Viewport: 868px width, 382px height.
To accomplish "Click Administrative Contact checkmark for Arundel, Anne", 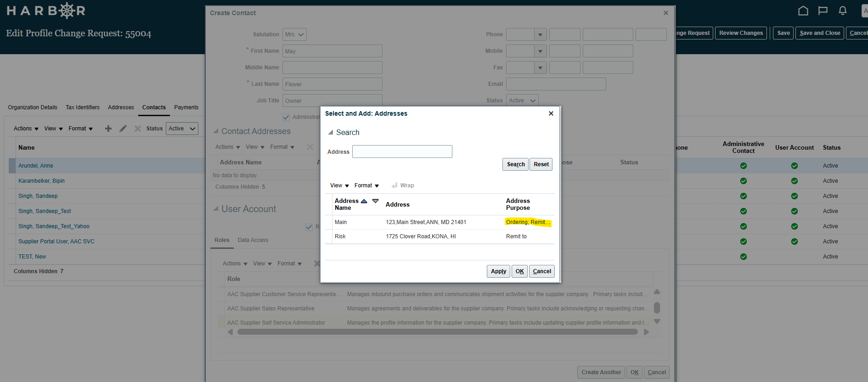I will point(744,166).
